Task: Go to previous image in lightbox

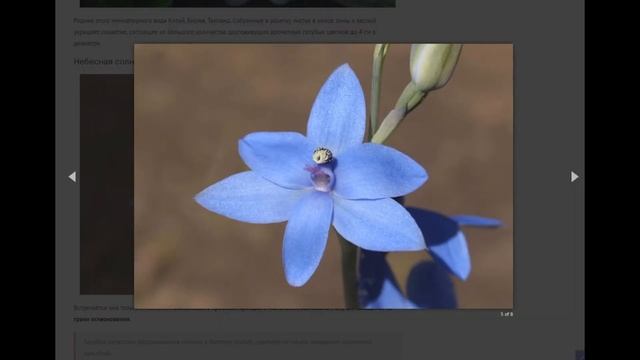Action: click(x=72, y=177)
